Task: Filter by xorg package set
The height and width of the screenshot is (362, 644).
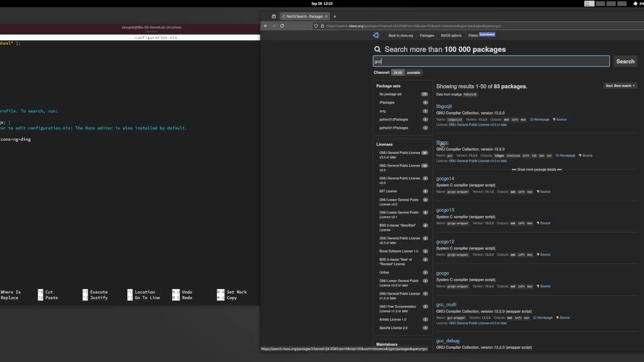Action: [x=403, y=111]
